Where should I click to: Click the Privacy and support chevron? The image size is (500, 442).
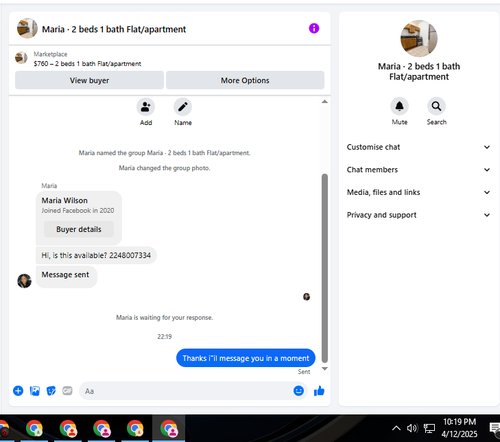point(487,215)
